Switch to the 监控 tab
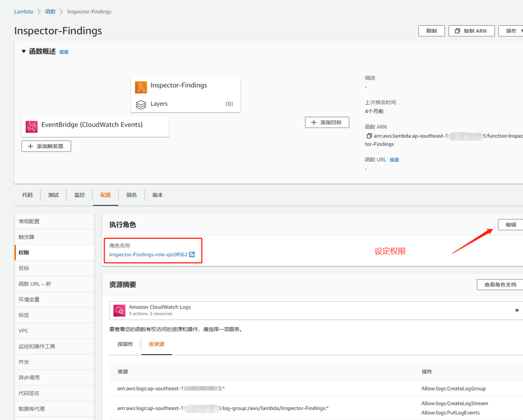 click(79, 195)
